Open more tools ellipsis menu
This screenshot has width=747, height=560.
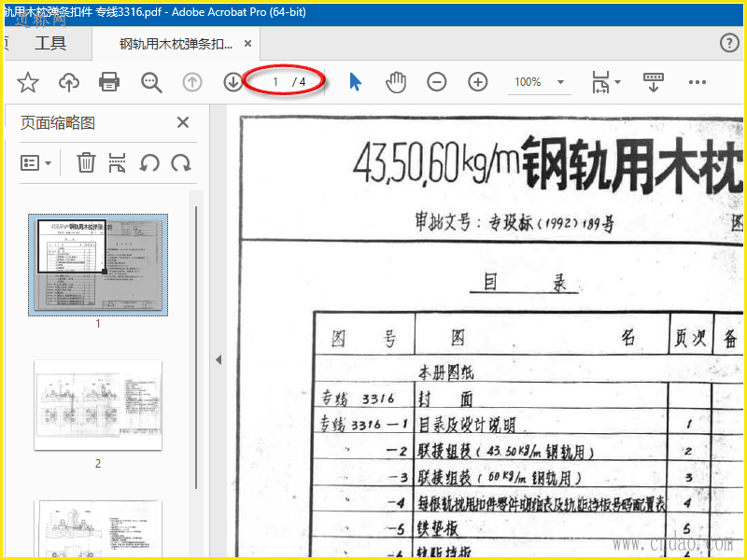tap(697, 82)
